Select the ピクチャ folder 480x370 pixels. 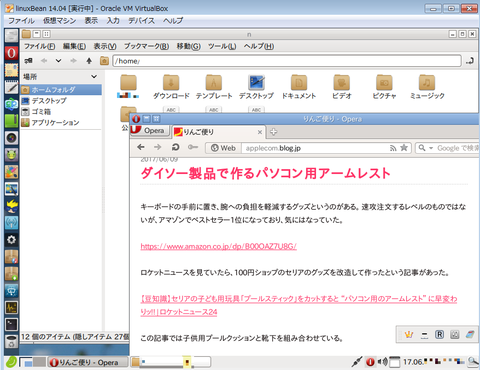384,87
